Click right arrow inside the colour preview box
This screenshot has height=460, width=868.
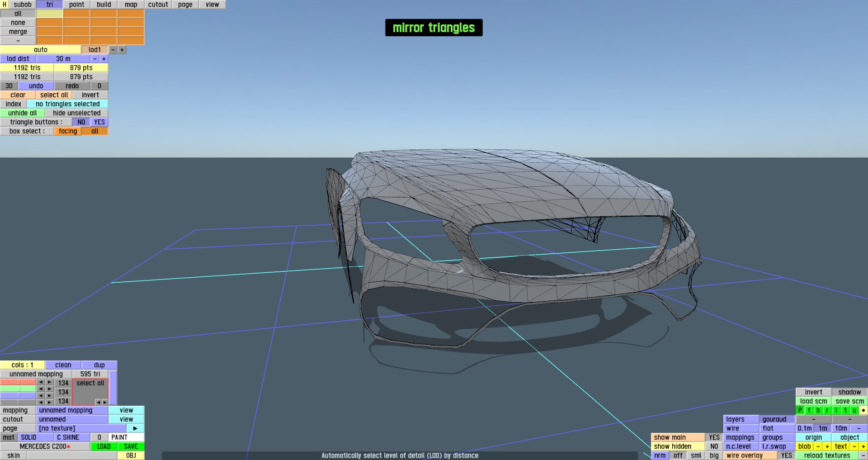pos(104,402)
